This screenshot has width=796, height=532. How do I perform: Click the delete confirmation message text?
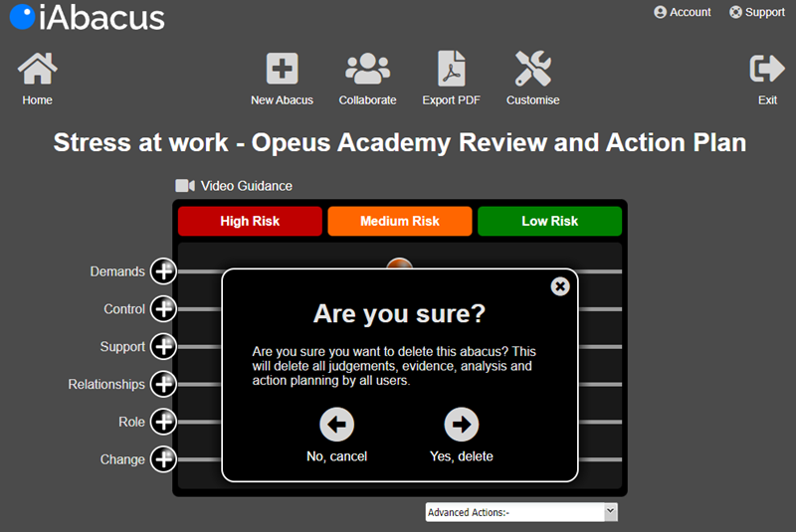pos(394,366)
